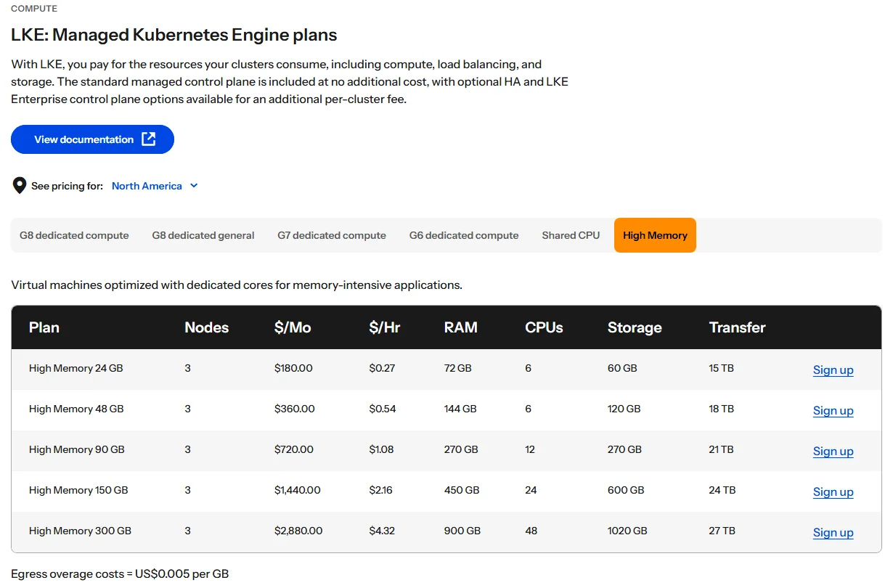Click the $2,880.00 monthly price
The width and height of the screenshot is (893, 588).
(298, 531)
